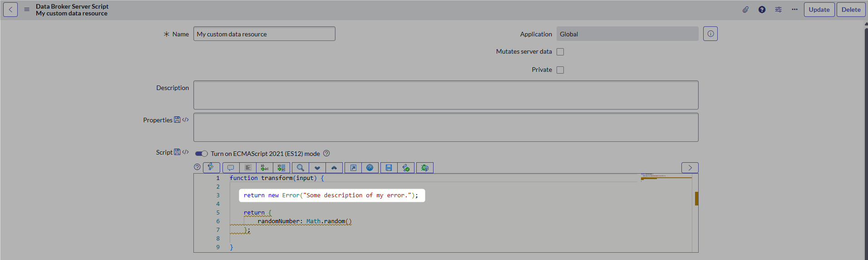The image size is (868, 260).
Task: Click the save disk icon in script toolbar
Action: (x=389, y=168)
